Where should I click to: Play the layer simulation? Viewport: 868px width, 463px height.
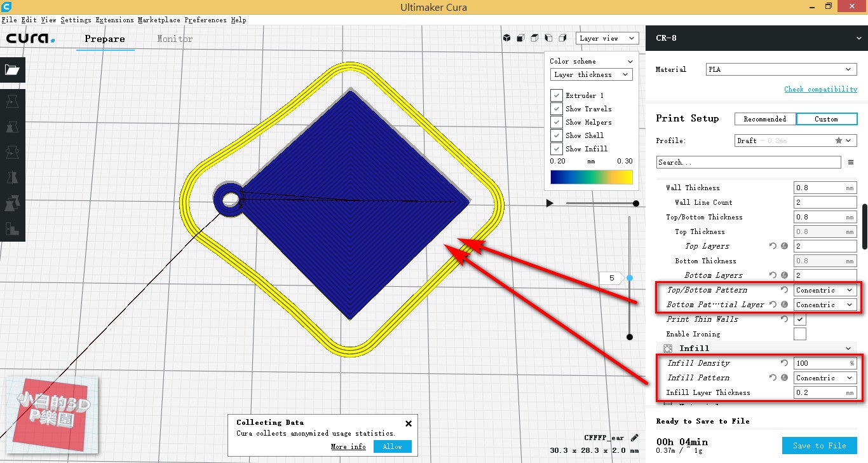[x=550, y=203]
